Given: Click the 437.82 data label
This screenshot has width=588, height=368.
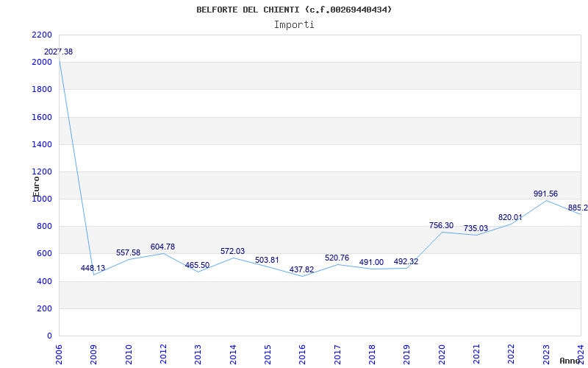Looking at the screenshot, I should click(301, 269).
